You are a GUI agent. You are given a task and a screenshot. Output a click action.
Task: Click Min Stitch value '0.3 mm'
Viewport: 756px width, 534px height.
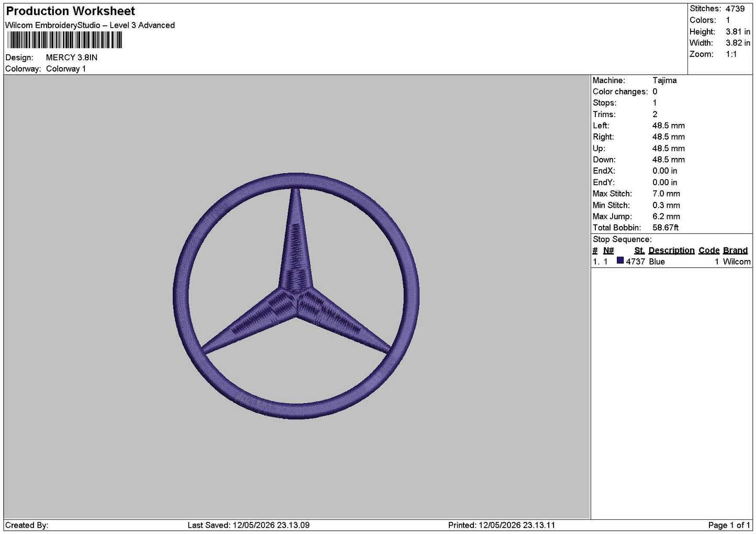pos(666,206)
